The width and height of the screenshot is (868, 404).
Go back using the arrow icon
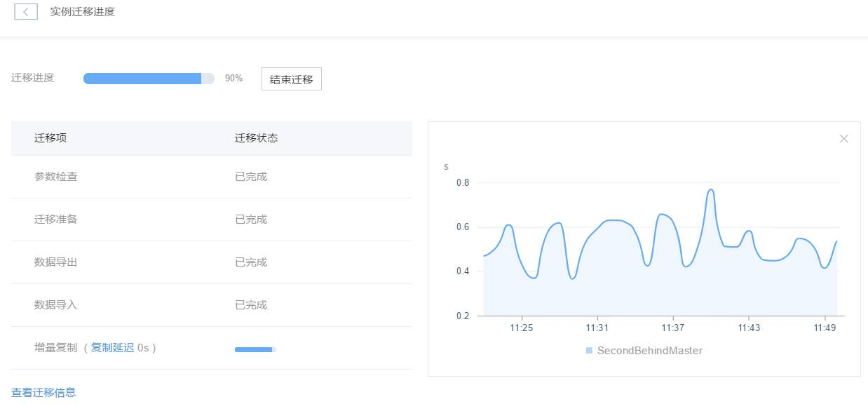(x=26, y=12)
